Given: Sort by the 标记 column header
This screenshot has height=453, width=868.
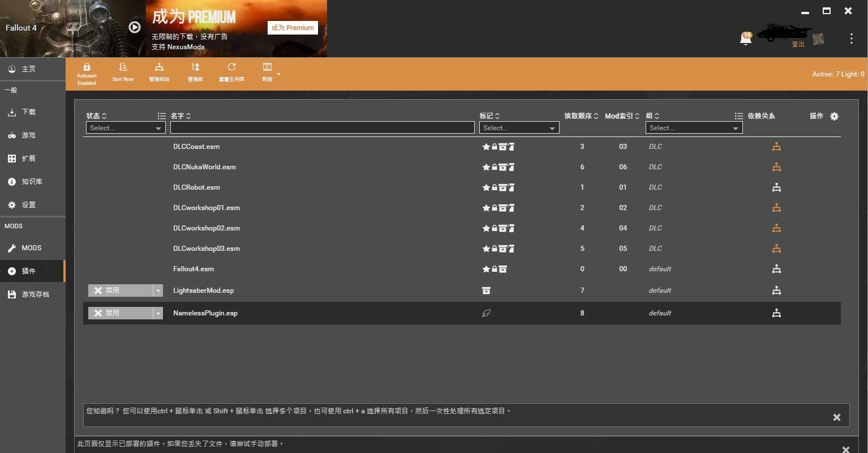Looking at the screenshot, I should click(489, 116).
